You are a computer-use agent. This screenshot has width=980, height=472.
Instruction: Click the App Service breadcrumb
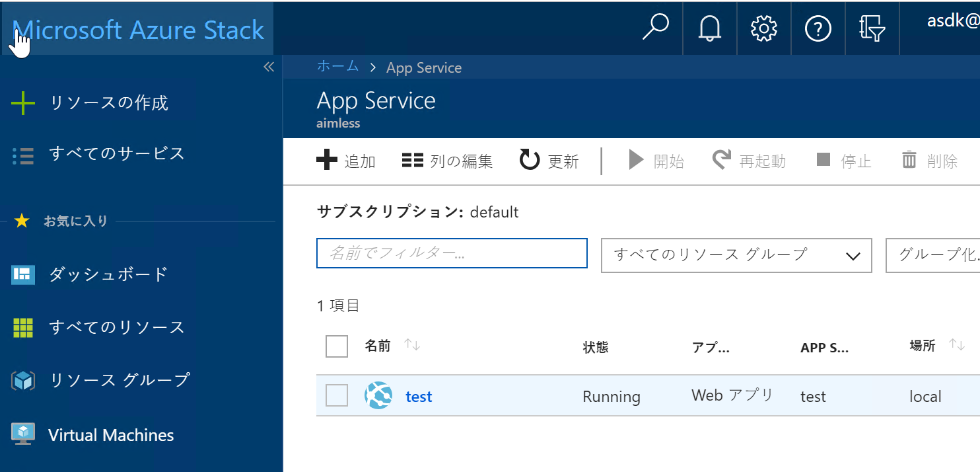click(424, 67)
